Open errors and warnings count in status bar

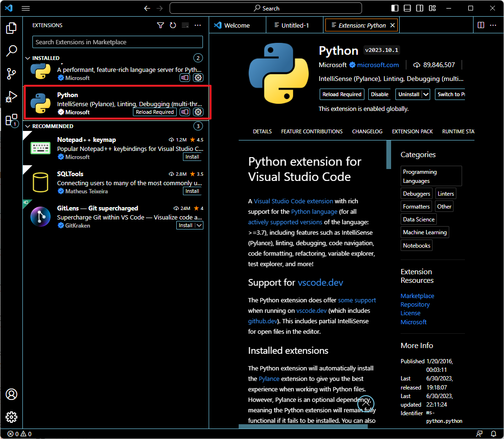[20, 434]
